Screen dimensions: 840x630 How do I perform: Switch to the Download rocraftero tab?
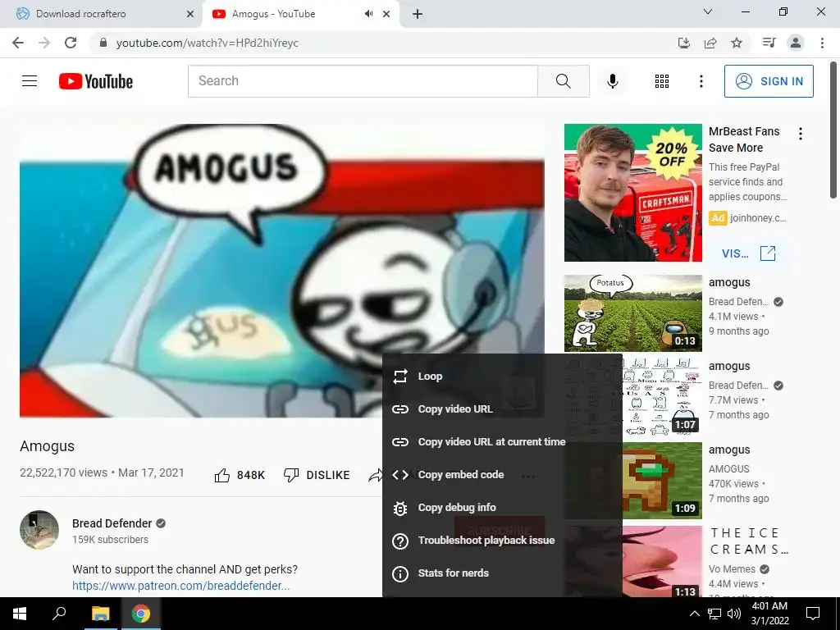pos(102,14)
